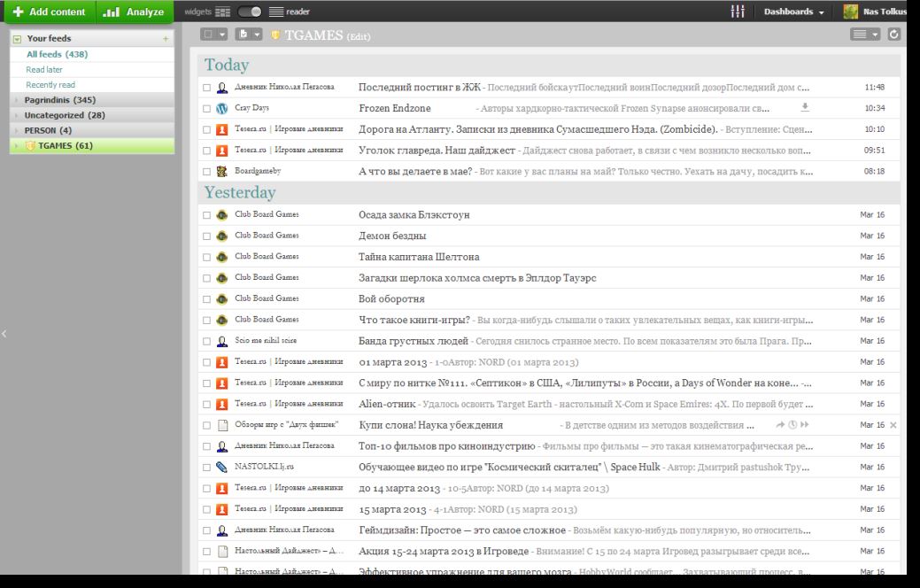920x588 pixels.
Task: Toggle the widgets/reader switch
Action: tap(250, 12)
